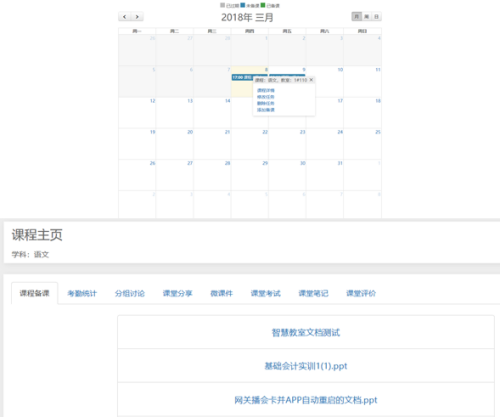500x417 pixels.
Task: Switch calendar to month view (月)
Action: click(x=357, y=17)
